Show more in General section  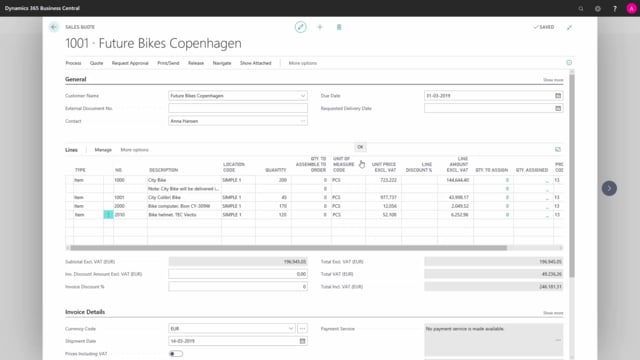coord(553,80)
